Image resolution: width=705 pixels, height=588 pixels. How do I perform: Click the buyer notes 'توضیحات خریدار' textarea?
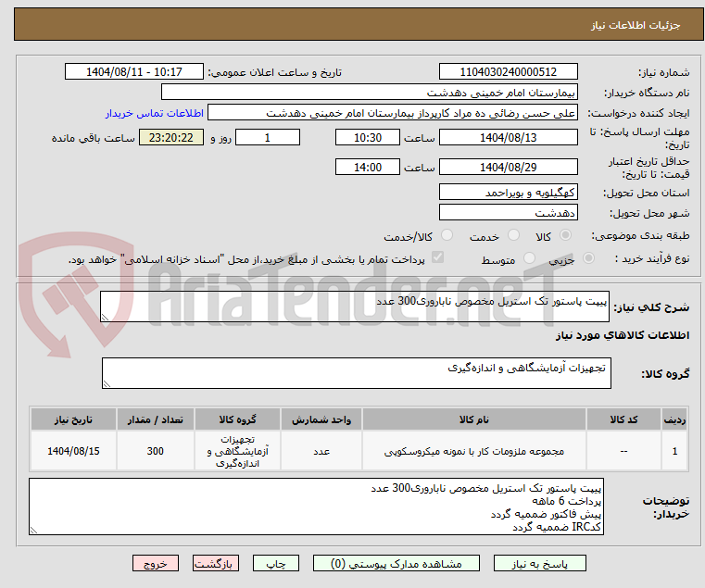[316, 507]
